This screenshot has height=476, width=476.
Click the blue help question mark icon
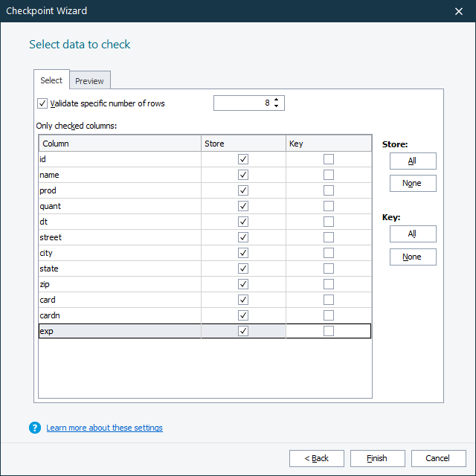[35, 428]
